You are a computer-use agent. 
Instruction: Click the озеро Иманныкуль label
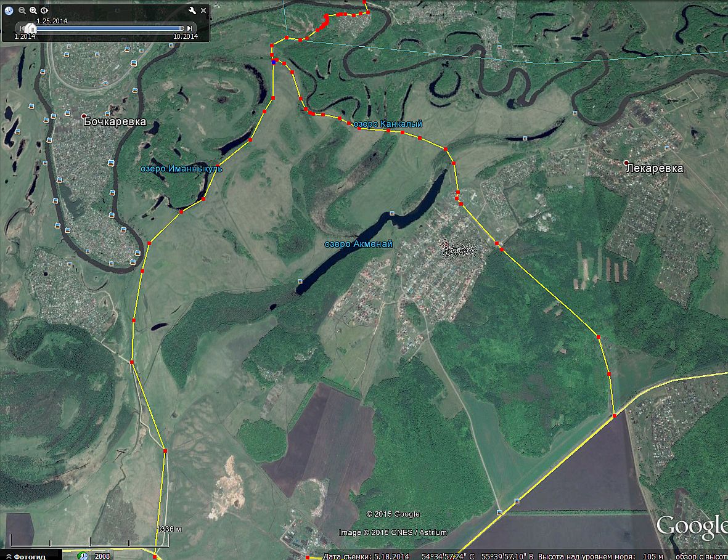pos(181,168)
